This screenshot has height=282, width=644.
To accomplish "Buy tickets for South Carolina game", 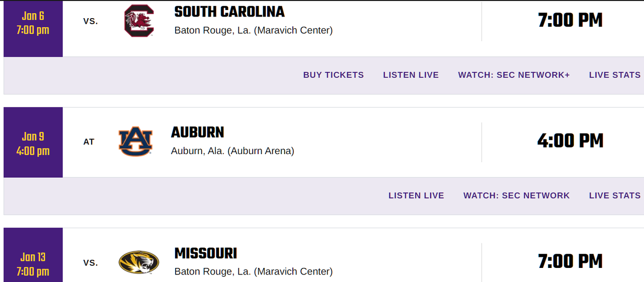I will (333, 75).
